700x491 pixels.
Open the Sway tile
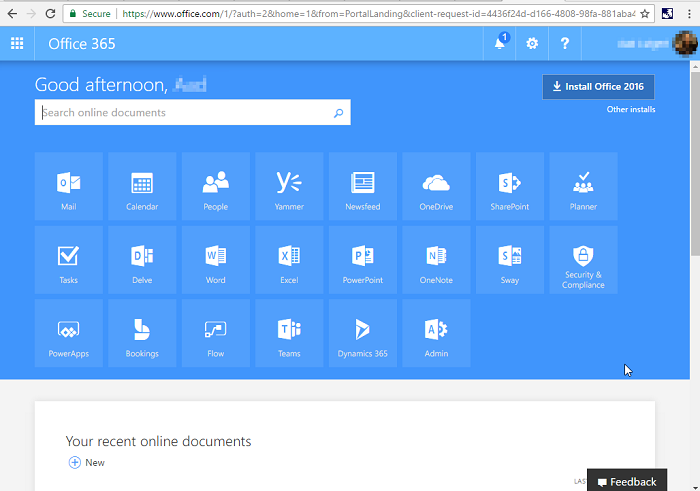point(510,260)
